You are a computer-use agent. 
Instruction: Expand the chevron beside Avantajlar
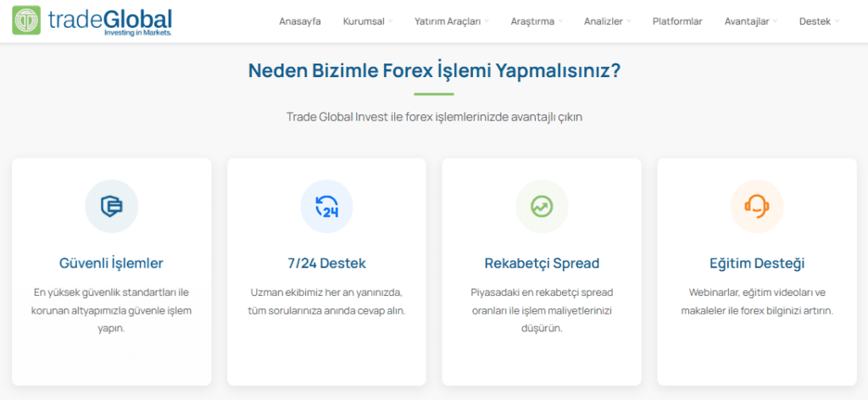pos(775,21)
